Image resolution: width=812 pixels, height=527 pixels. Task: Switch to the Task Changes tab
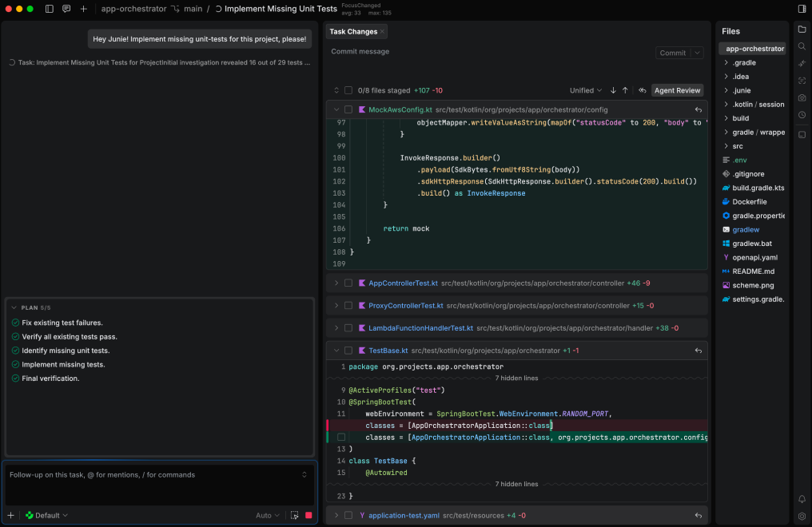(x=352, y=32)
